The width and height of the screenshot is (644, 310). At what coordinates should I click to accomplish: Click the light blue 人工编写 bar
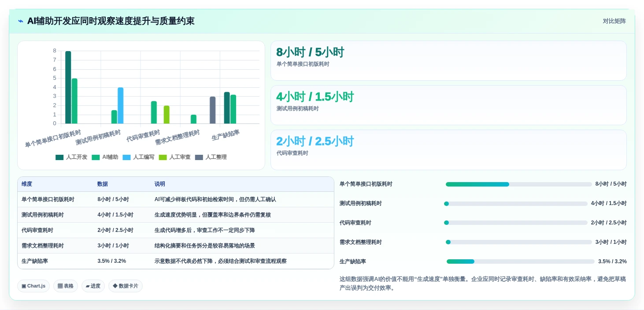pyautogui.click(x=120, y=105)
